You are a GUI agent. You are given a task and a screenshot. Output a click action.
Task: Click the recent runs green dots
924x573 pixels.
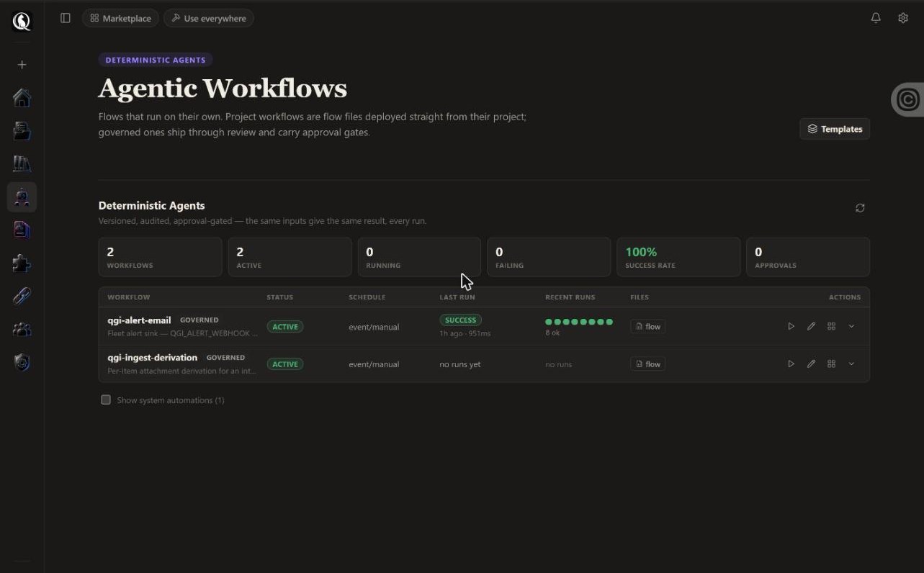point(579,322)
